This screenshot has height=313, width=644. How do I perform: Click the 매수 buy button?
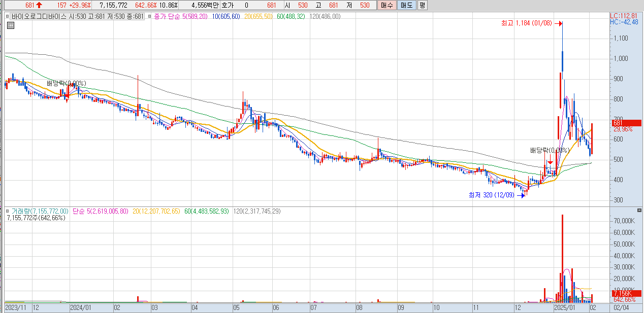387,6
